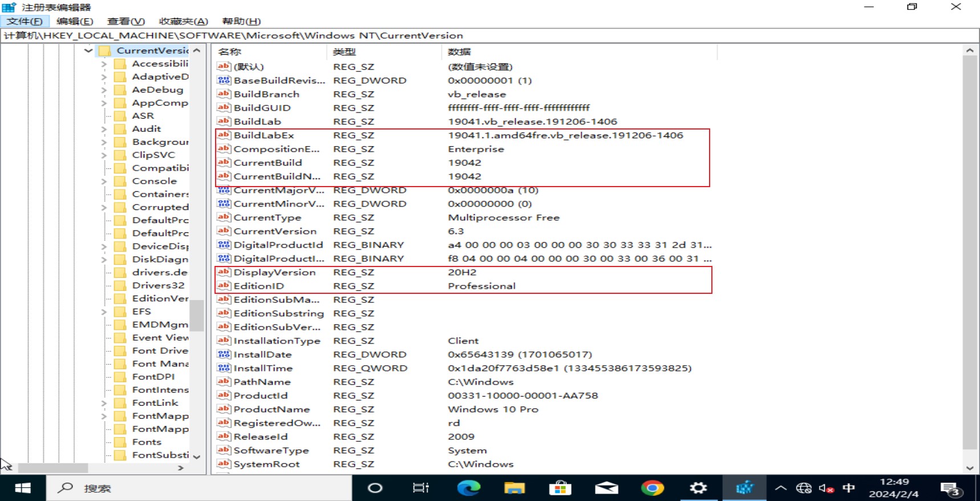Image resolution: width=980 pixels, height=501 pixels.
Task: Open the Windows Start menu
Action: click(x=23, y=488)
